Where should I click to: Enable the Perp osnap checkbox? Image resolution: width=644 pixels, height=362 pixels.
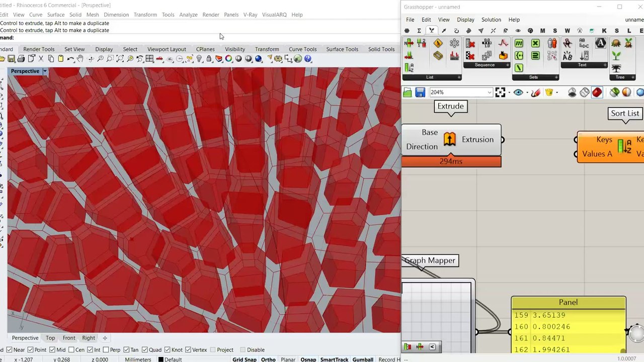(x=105, y=350)
